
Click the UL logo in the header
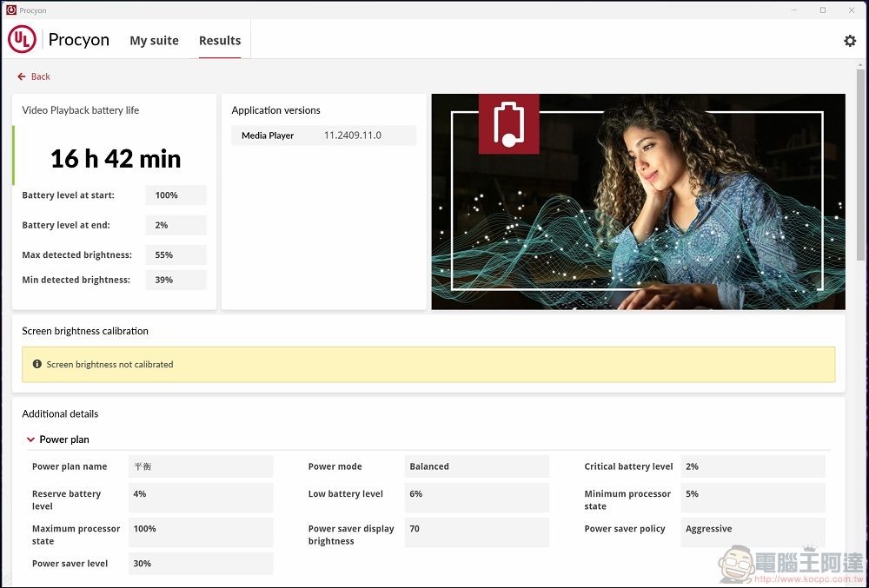[22, 40]
